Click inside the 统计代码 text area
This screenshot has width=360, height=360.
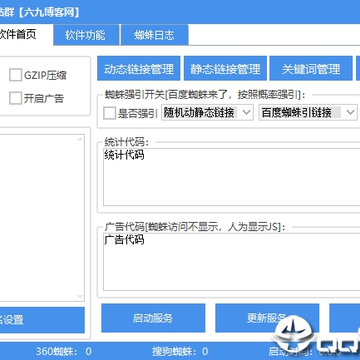coord(232,177)
